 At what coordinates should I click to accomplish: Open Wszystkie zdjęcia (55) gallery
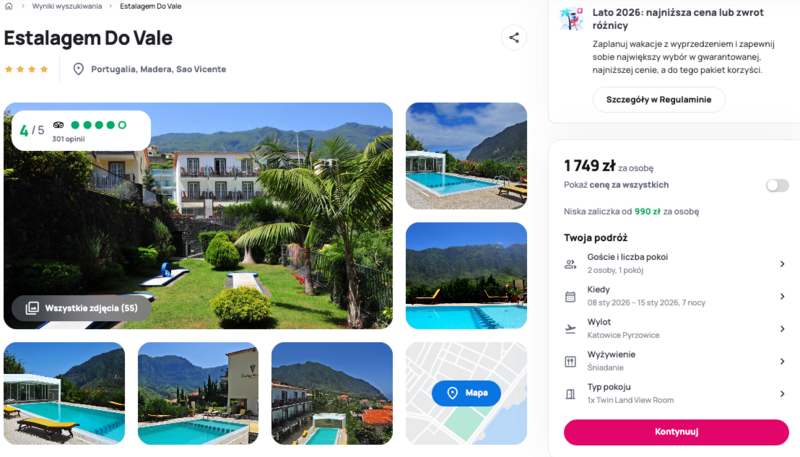coord(82,308)
